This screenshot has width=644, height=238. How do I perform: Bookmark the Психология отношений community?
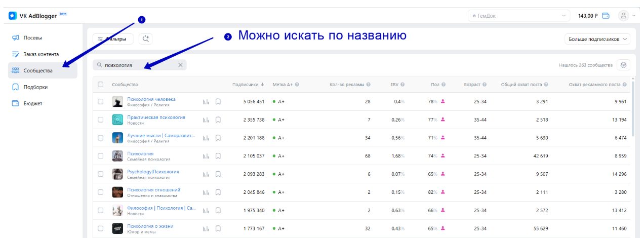tap(218, 192)
